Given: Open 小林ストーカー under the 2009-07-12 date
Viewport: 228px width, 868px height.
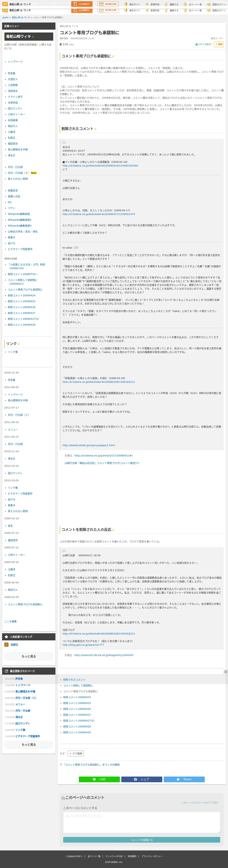Looking at the screenshot, I should coord(17,555).
